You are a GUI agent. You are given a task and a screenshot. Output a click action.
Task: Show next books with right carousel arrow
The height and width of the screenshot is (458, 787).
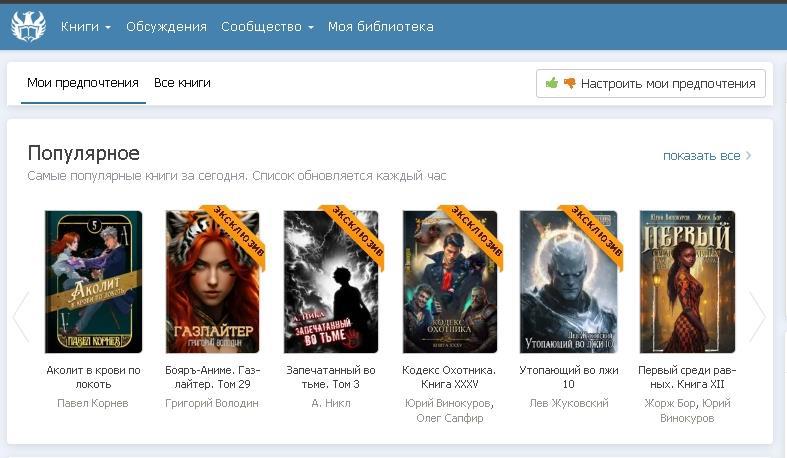(757, 317)
